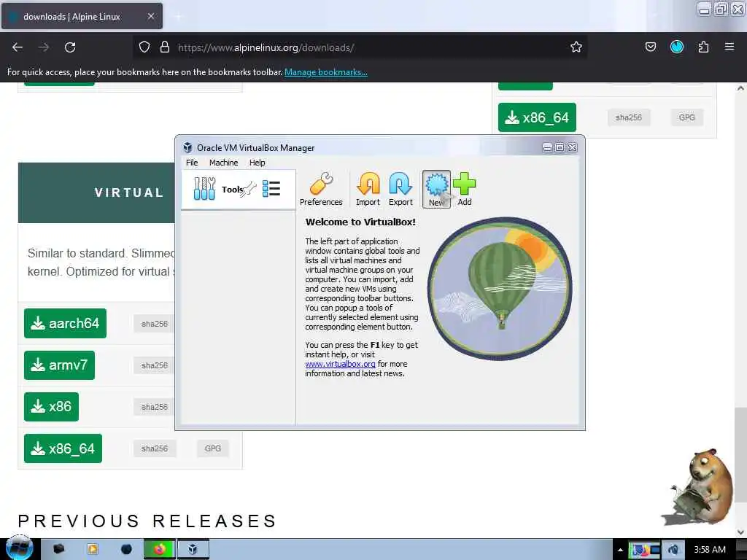Image resolution: width=747 pixels, height=560 pixels.
Task: Open the Tools list menu icon
Action: click(x=271, y=189)
